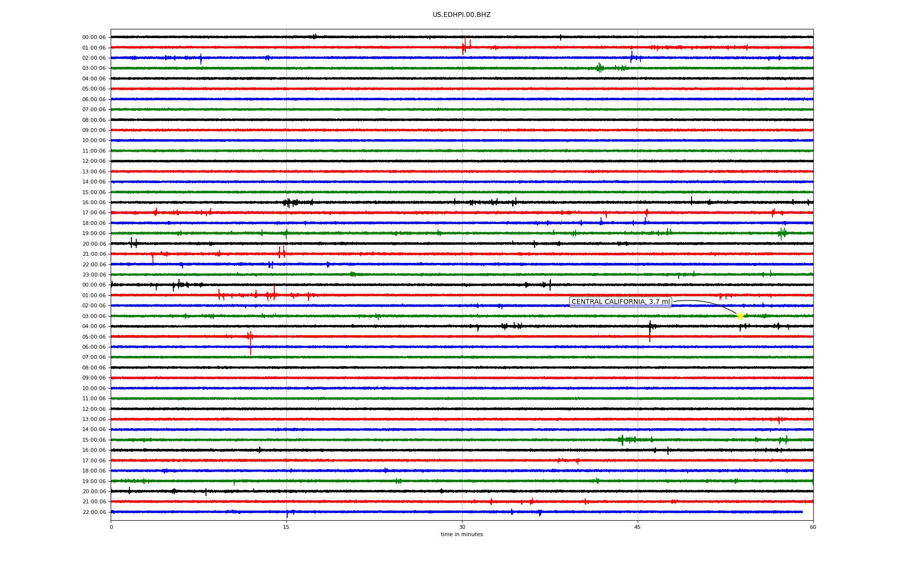Screen dimensions: 924x578
Task: Click the green burst near minute 42 on top 03:00:06 trace
Action: 599,68
